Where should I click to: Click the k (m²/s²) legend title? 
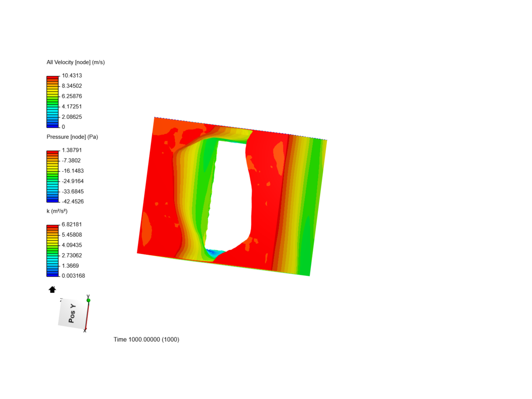(57, 211)
